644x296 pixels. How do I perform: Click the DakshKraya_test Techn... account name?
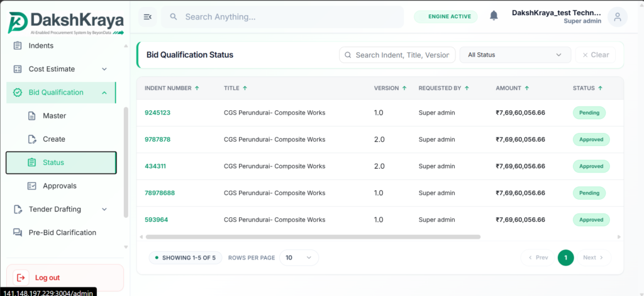click(556, 13)
